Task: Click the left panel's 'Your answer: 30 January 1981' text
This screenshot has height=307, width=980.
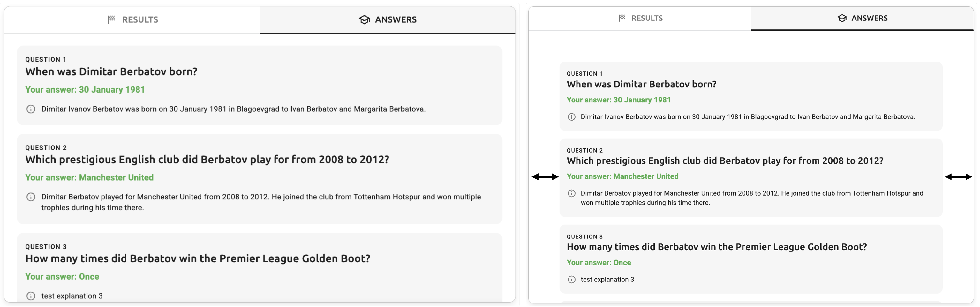Action: click(85, 90)
